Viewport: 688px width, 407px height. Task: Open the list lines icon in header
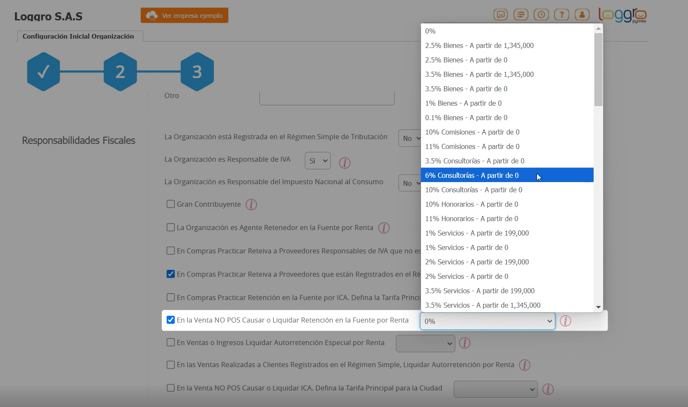pos(521,15)
